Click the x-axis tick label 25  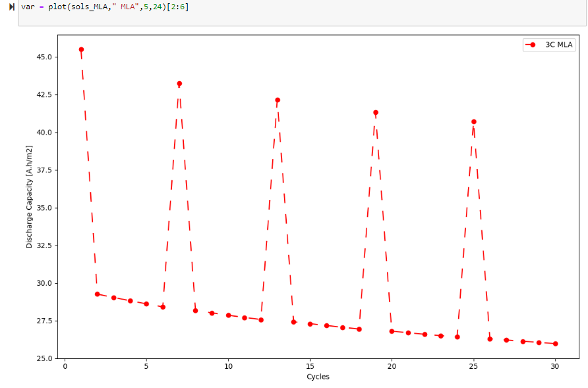[x=473, y=367]
